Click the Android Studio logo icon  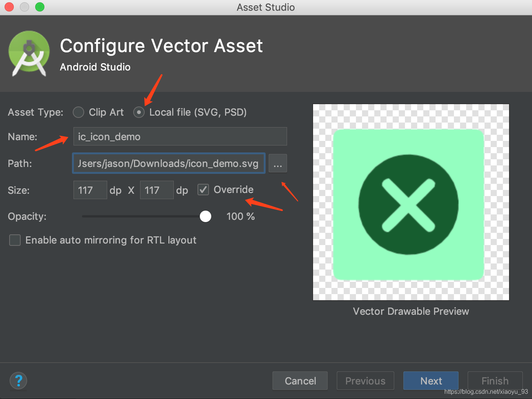29,54
